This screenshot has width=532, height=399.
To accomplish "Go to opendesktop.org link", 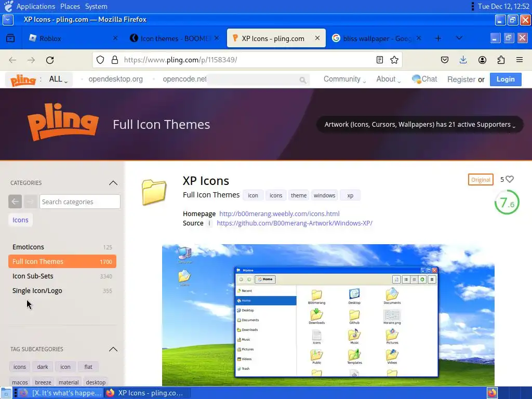I will (116, 79).
